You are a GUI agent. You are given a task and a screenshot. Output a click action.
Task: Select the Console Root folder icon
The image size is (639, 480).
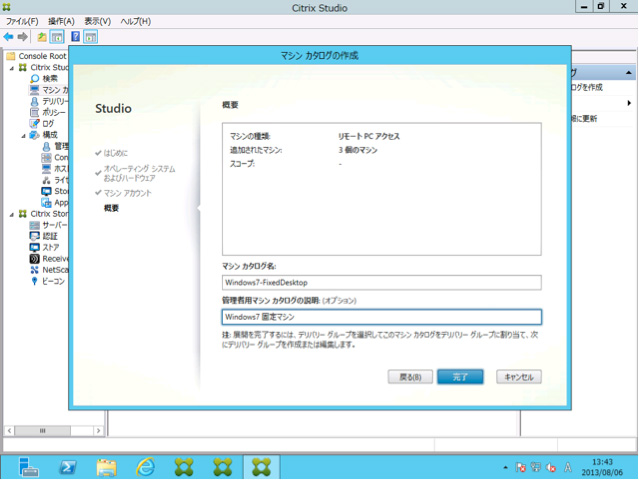11,56
